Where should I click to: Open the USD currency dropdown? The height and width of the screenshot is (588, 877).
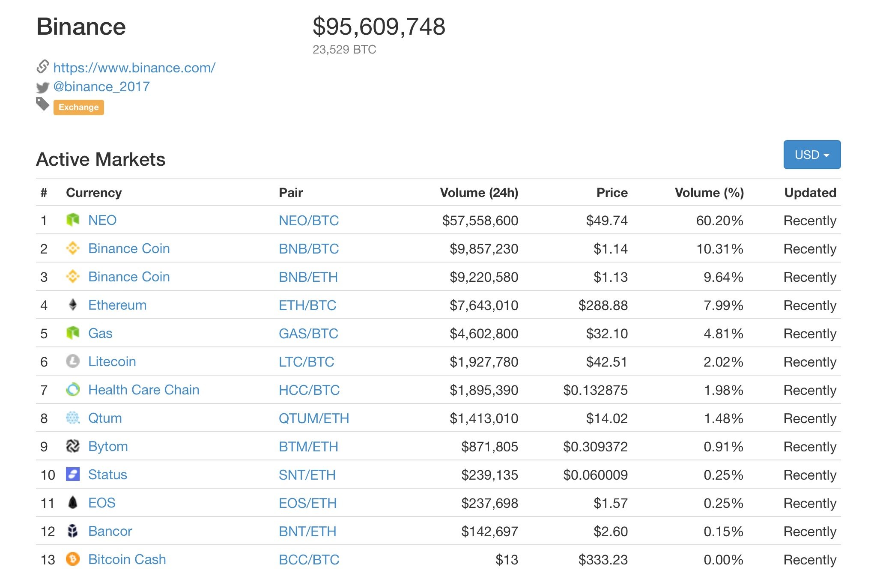click(x=812, y=155)
